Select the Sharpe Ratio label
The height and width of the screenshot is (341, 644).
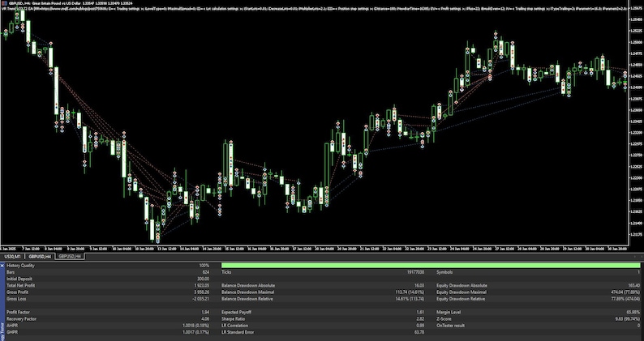[233, 319]
